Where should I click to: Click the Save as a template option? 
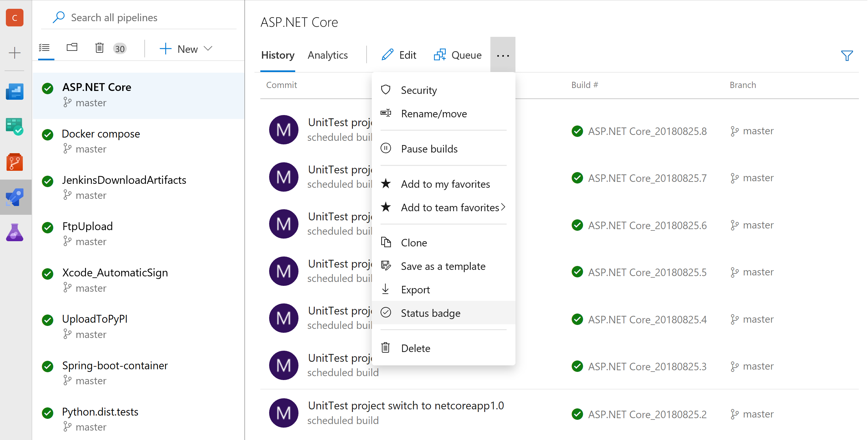443,266
